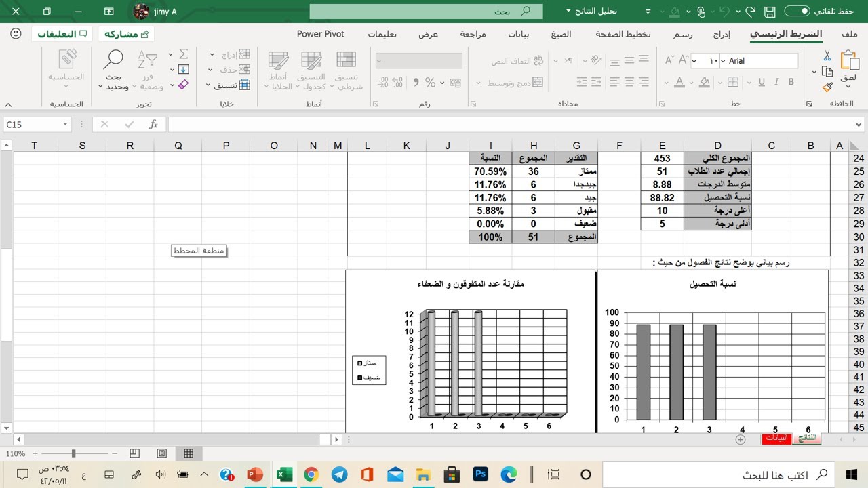Collapse the ribbon with the chevron
Viewport: 868px width, 488px height.
click(x=9, y=104)
